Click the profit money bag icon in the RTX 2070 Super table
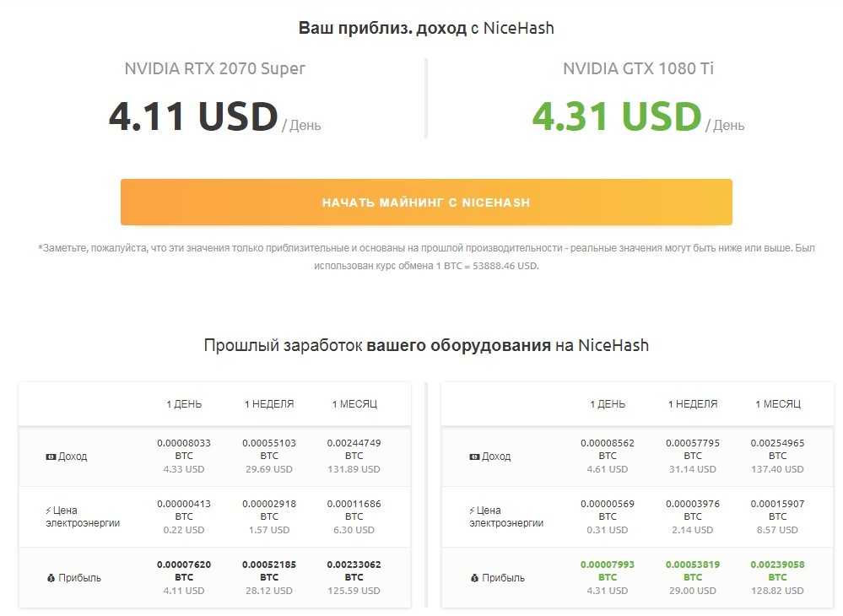Image resolution: width=843 pixels, height=616 pixels. coord(51,578)
